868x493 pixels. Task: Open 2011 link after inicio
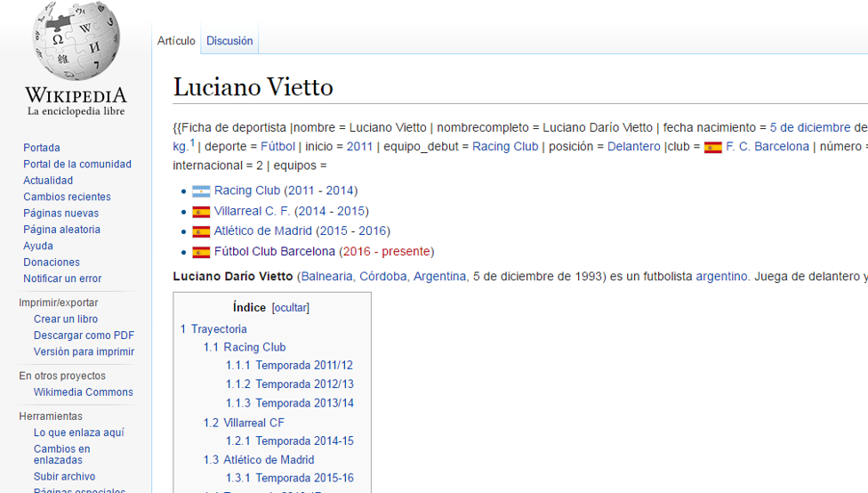pyautogui.click(x=359, y=147)
